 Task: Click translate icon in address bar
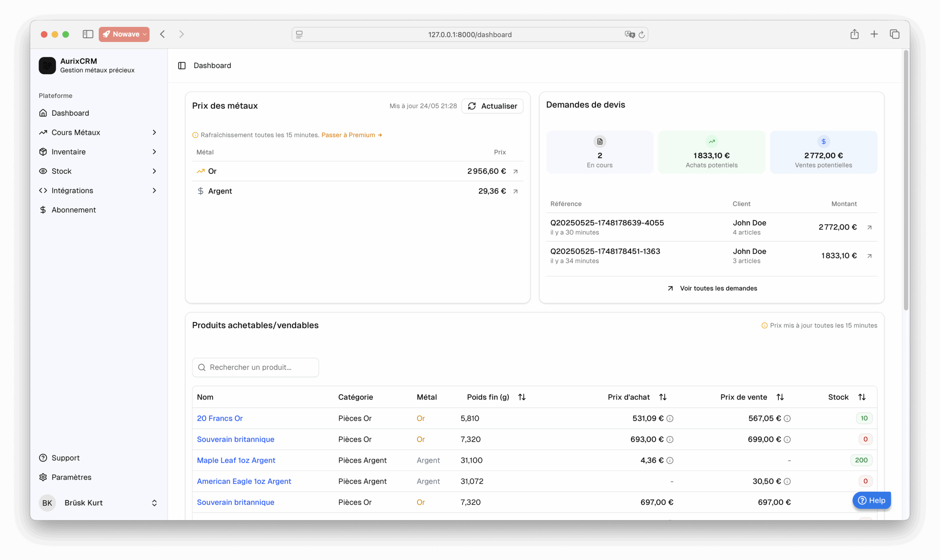[630, 35]
